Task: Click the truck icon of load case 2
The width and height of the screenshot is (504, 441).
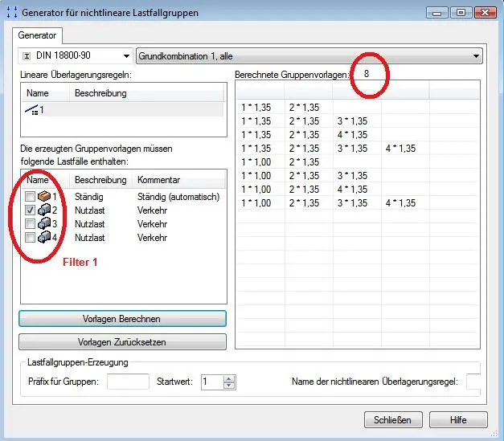Action: [44, 210]
